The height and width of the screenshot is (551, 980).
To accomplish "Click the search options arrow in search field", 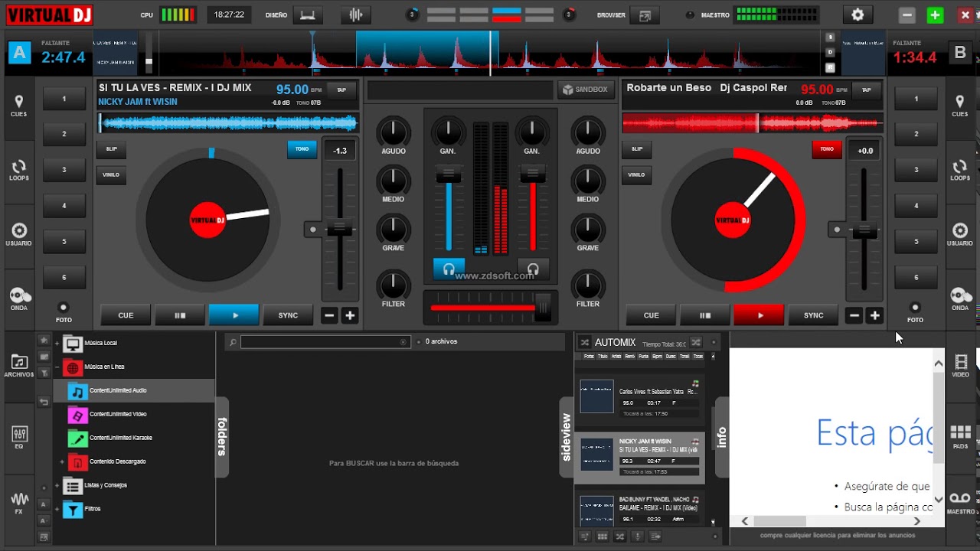I will tap(403, 342).
